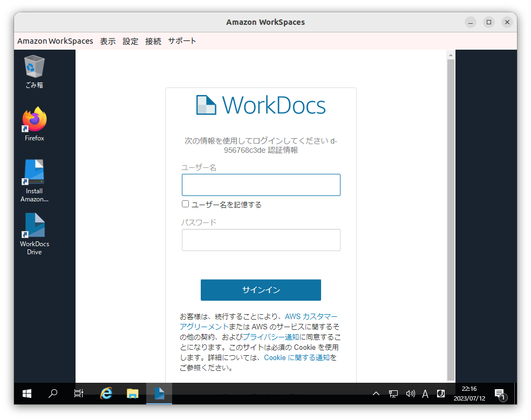531x420 pixels.
Task: Click the page scrollbar on the right
Action: (x=450, y=216)
